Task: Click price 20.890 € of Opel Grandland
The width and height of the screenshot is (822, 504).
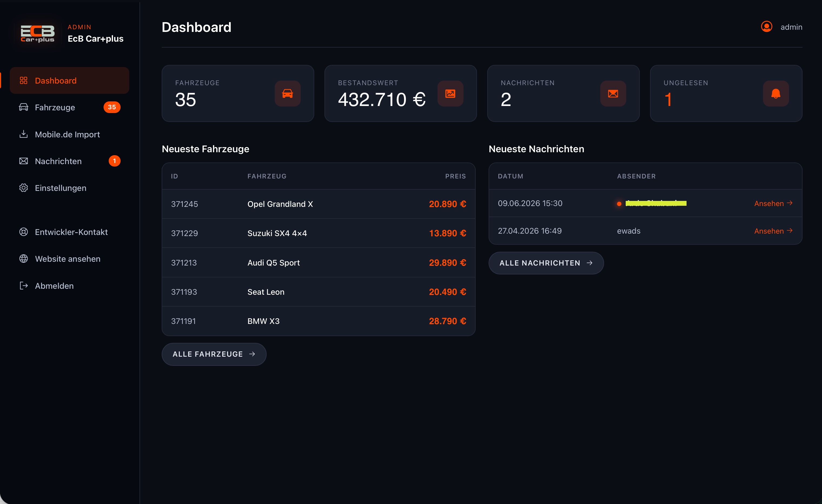Action: click(x=447, y=204)
